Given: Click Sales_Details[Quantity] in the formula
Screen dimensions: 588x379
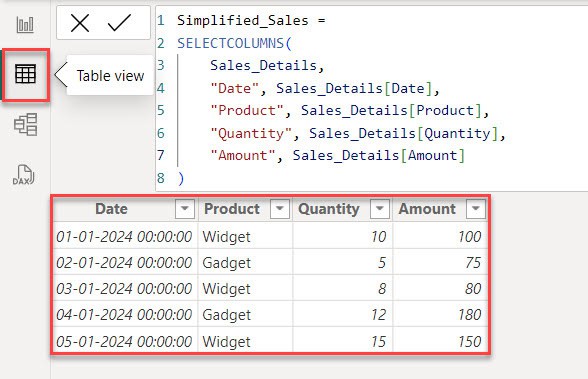Looking at the screenshot, I should coord(404,133).
